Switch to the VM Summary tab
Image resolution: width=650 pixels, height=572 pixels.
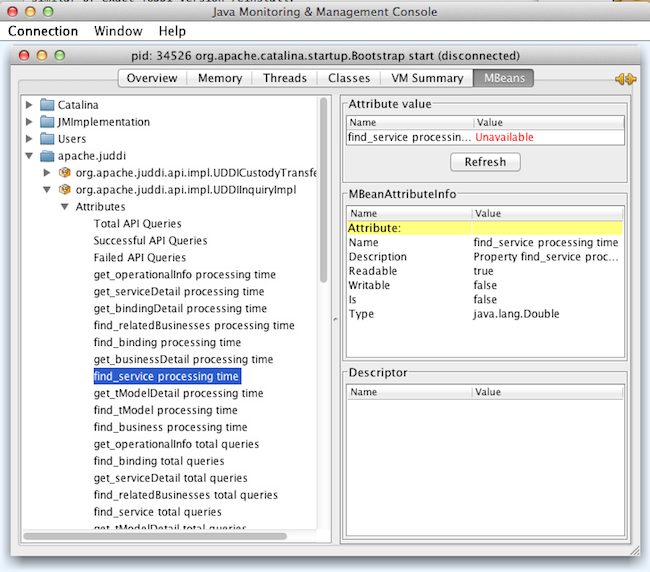point(426,78)
